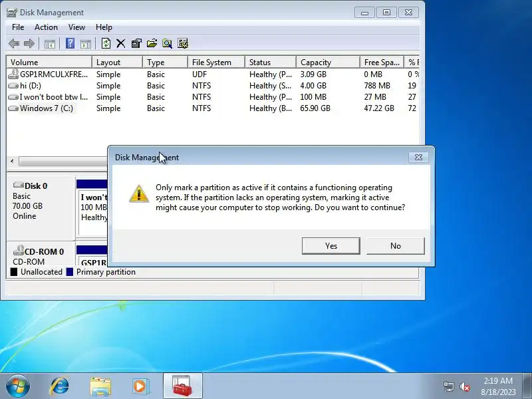Image resolution: width=532 pixels, height=399 pixels.
Task: Click the drive icon beside Windows 7 (C:)
Action: pyautogui.click(x=13, y=108)
